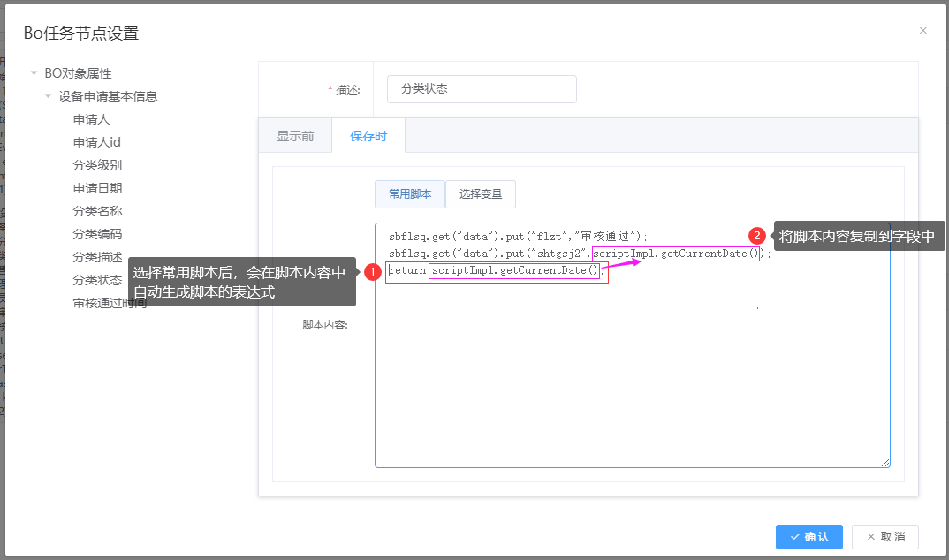Confirm settings with the 确认 button
Viewport: 949px width, 560px height.
point(809,537)
